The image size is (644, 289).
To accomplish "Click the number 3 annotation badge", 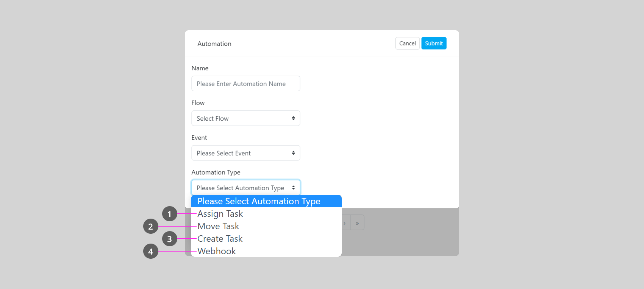I will click(169, 239).
